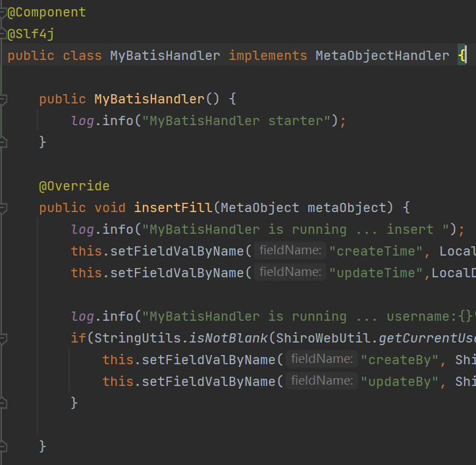The height and width of the screenshot is (465, 476).
Task: Collapse the insertFill method fold marker
Action: 3,207
